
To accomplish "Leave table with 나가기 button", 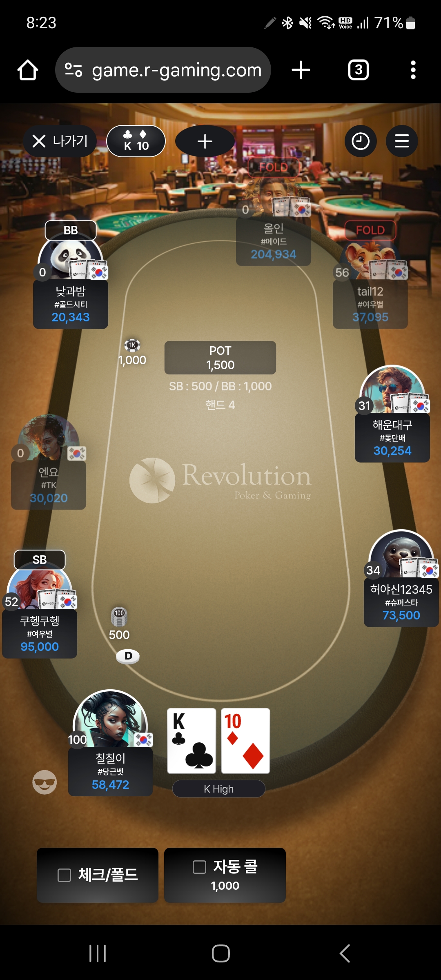I will point(60,141).
